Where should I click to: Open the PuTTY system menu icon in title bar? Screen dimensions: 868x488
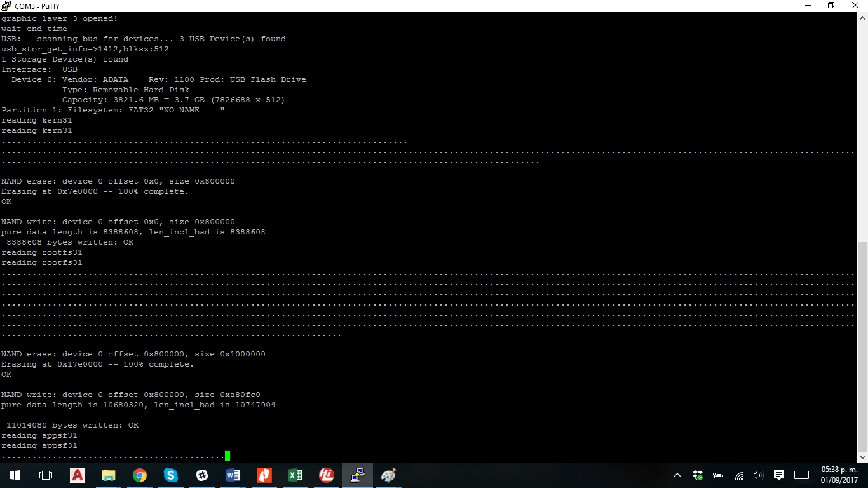pos(6,6)
